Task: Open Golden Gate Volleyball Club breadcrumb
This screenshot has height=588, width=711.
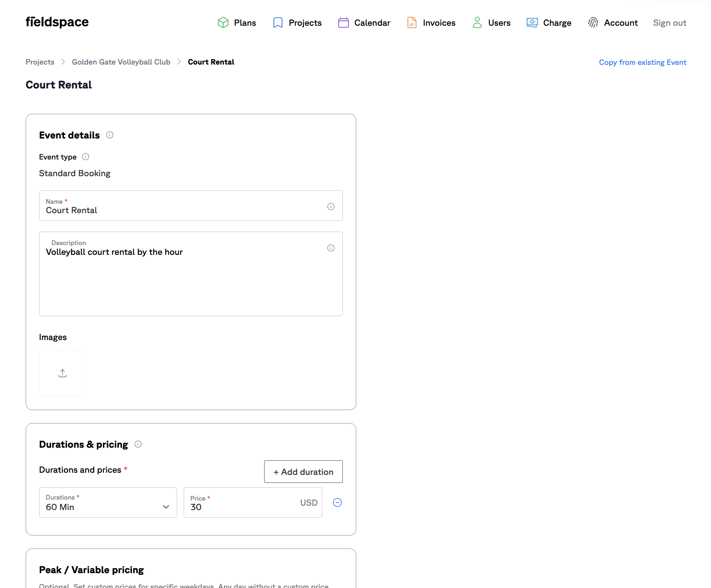Action: (x=121, y=62)
